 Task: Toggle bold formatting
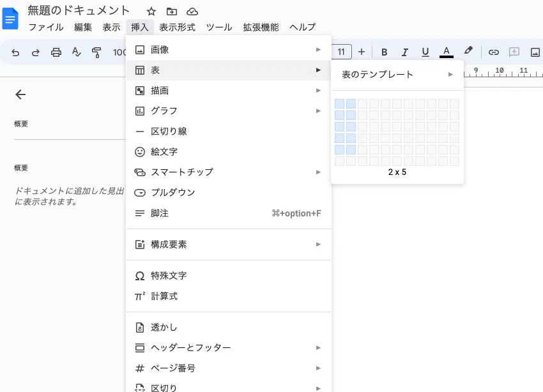coord(385,52)
